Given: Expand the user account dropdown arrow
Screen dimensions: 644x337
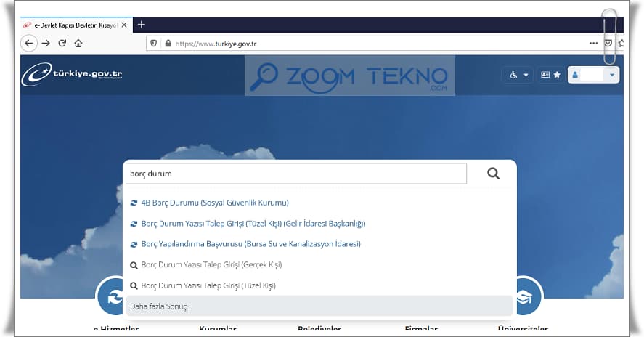Looking at the screenshot, I should 612,75.
